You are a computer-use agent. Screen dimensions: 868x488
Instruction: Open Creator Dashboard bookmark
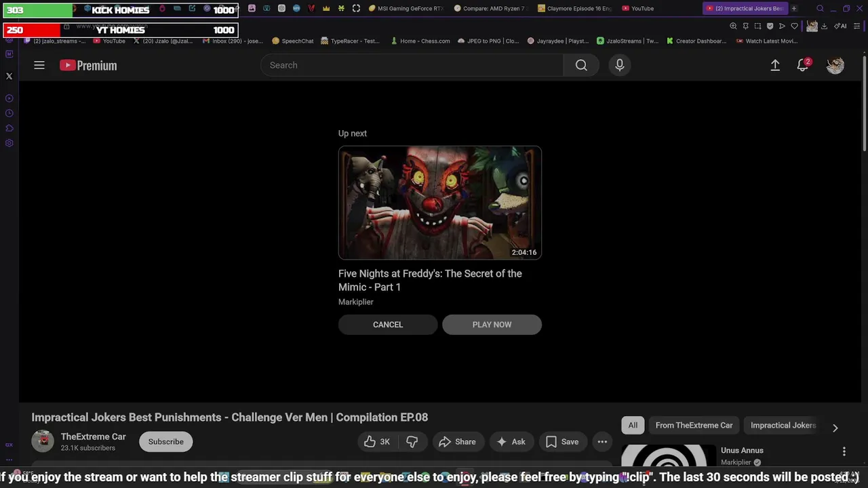[696, 41]
